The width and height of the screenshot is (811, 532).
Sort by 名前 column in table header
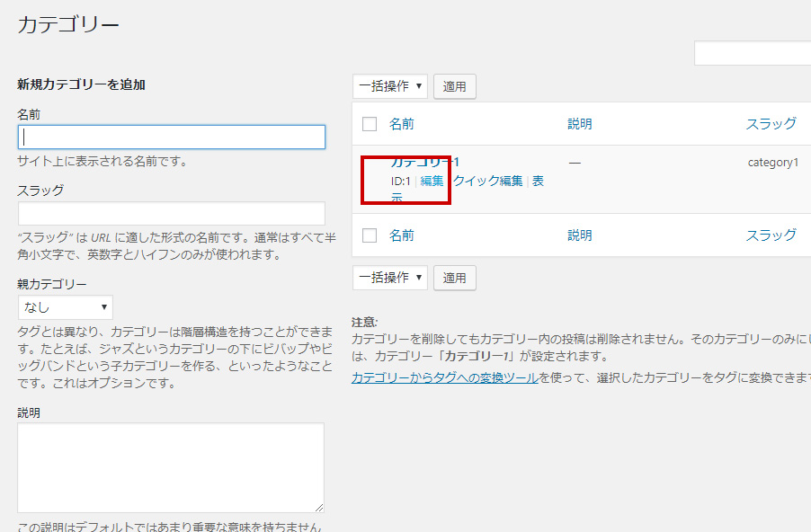coord(402,124)
